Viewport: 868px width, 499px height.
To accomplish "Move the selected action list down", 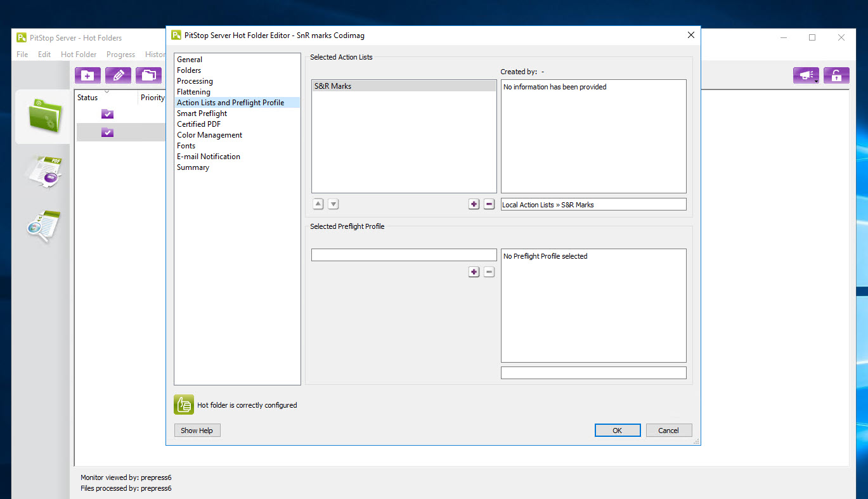I will 333,204.
